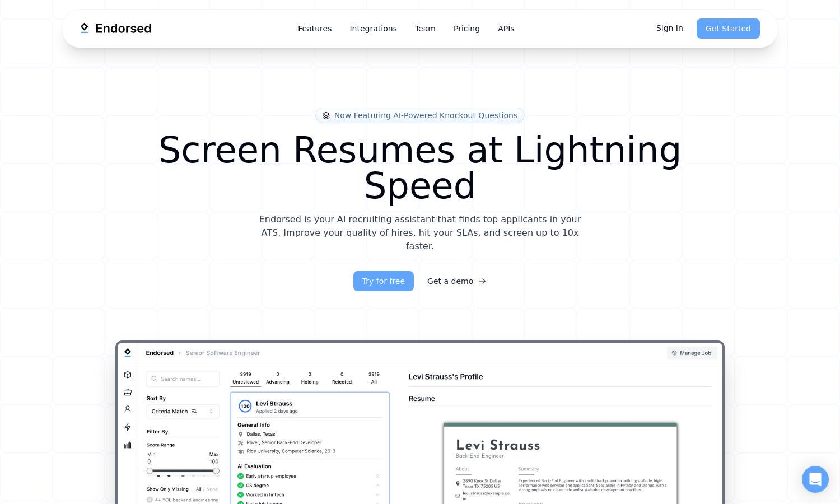This screenshot has width=840, height=504.
Task: Switch to the Advancing tab
Action: point(278,378)
